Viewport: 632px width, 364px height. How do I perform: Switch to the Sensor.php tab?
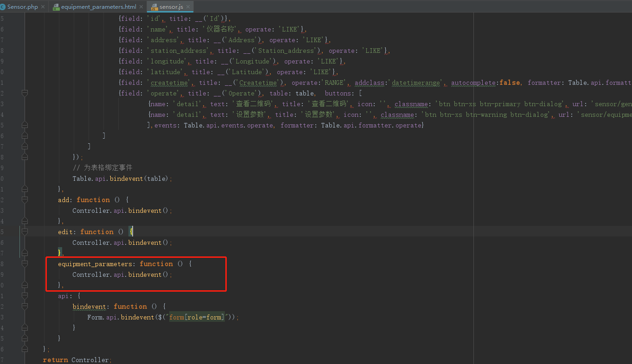(x=22, y=7)
